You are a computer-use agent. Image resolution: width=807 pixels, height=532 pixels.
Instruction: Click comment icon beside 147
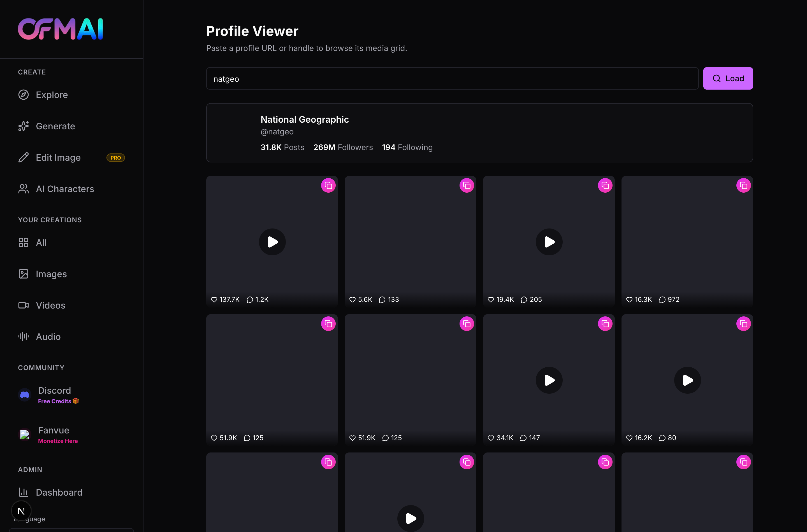[523, 438]
